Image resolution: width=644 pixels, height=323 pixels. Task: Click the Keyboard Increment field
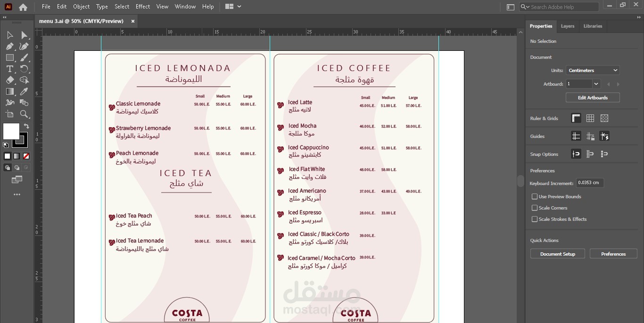tap(590, 183)
